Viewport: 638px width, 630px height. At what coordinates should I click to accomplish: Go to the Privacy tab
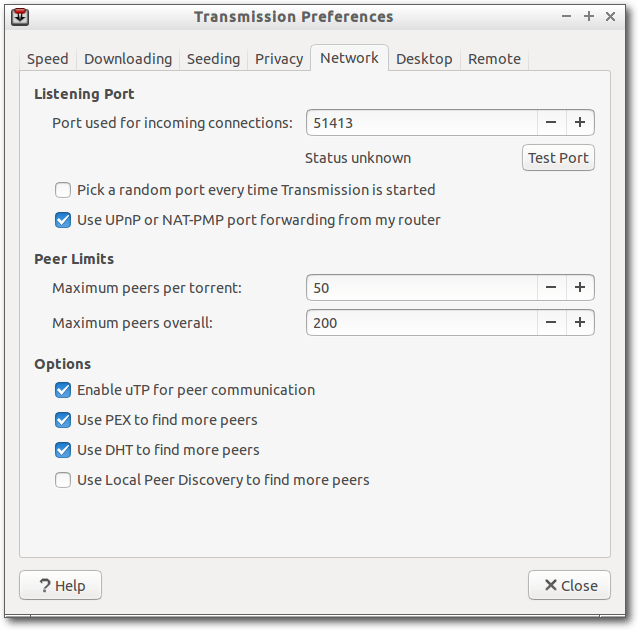pyautogui.click(x=279, y=59)
